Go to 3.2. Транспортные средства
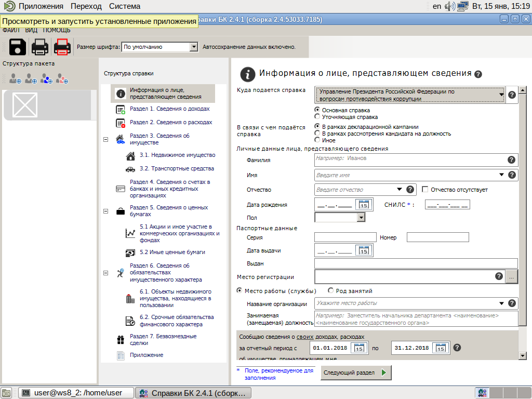The width and height of the screenshot is (532, 399). 177,169
